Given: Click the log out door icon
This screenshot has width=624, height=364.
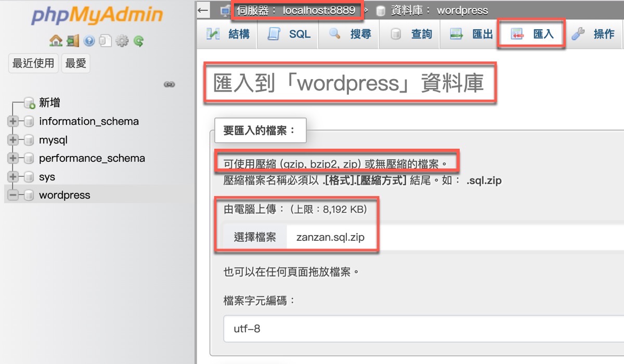Looking at the screenshot, I should coord(72,41).
